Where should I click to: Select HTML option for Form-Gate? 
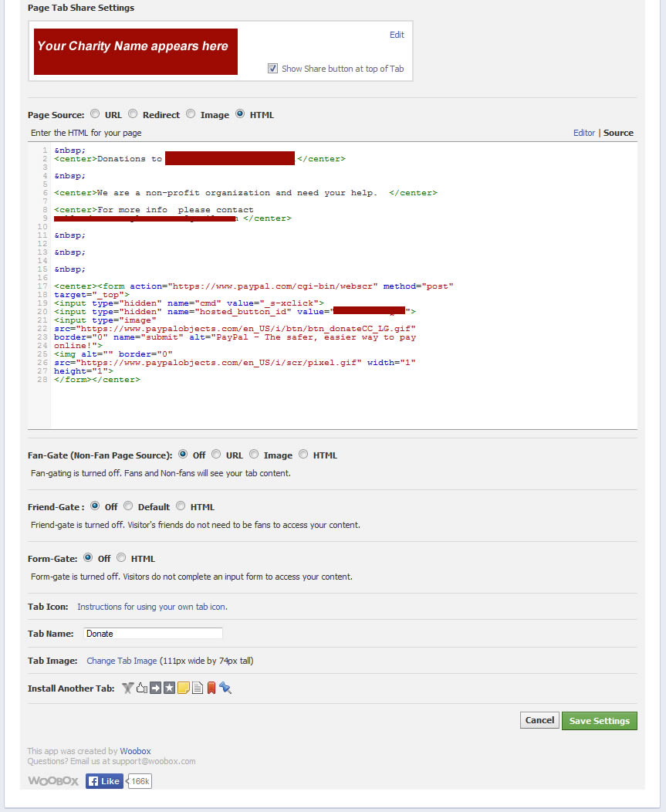[x=121, y=558]
